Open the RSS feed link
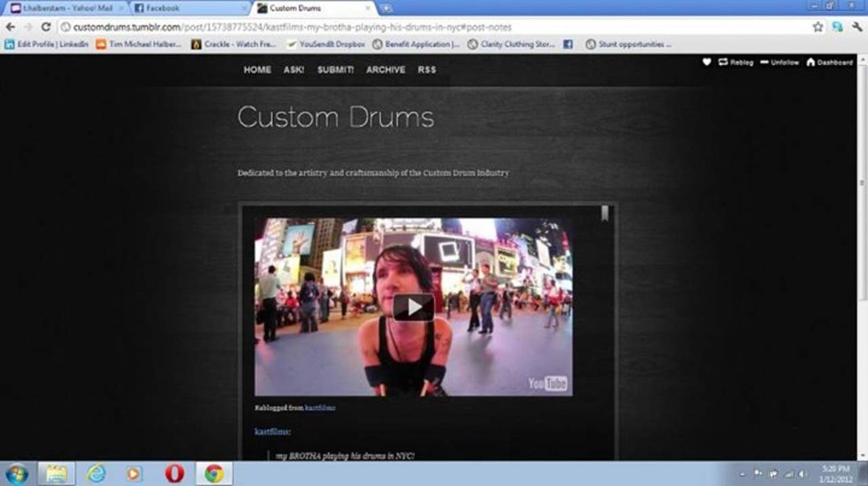The image size is (868, 486). [x=427, y=70]
